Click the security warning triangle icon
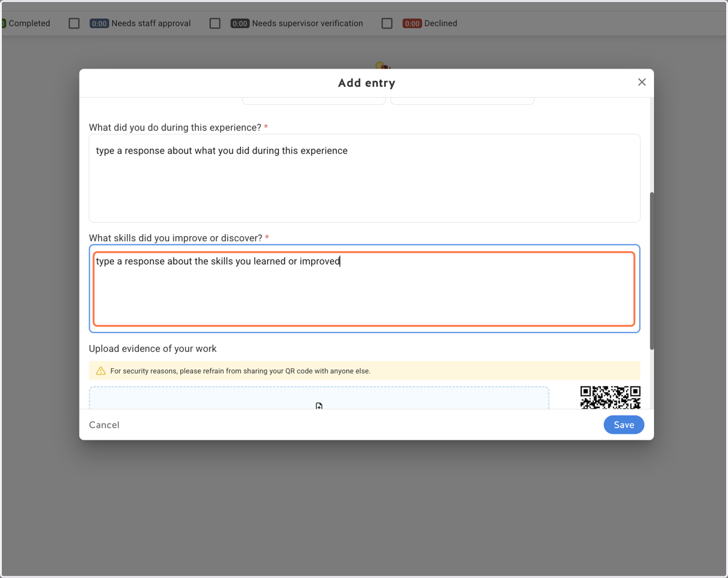This screenshot has width=728, height=578. pyautogui.click(x=101, y=371)
